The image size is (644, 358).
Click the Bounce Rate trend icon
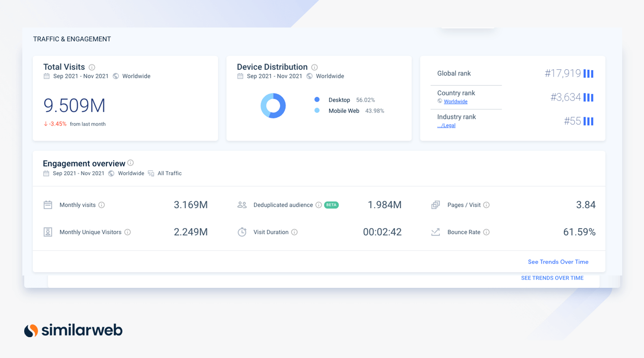pos(436,232)
